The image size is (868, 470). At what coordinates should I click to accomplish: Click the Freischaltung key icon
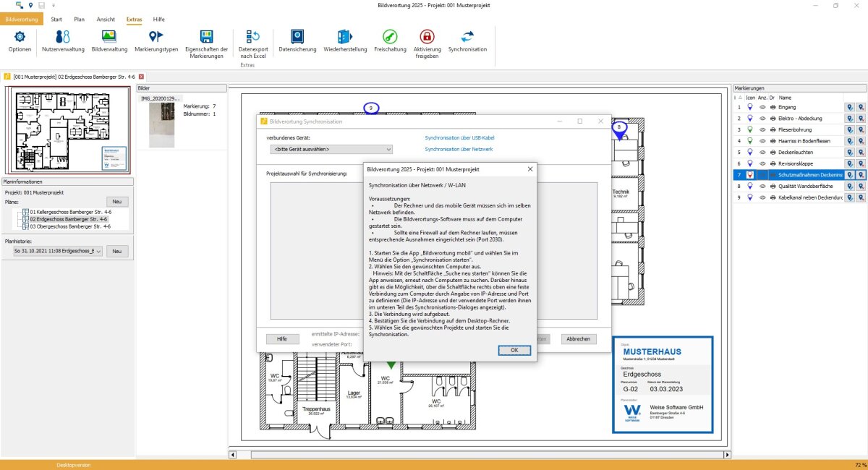390,37
